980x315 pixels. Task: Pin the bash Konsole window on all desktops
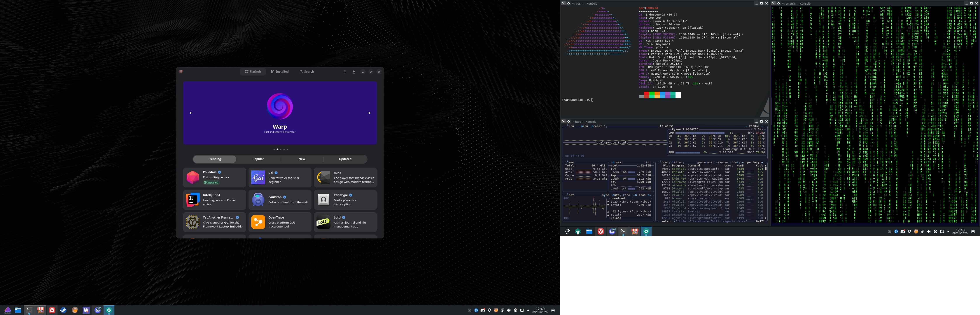pyautogui.click(x=569, y=3)
